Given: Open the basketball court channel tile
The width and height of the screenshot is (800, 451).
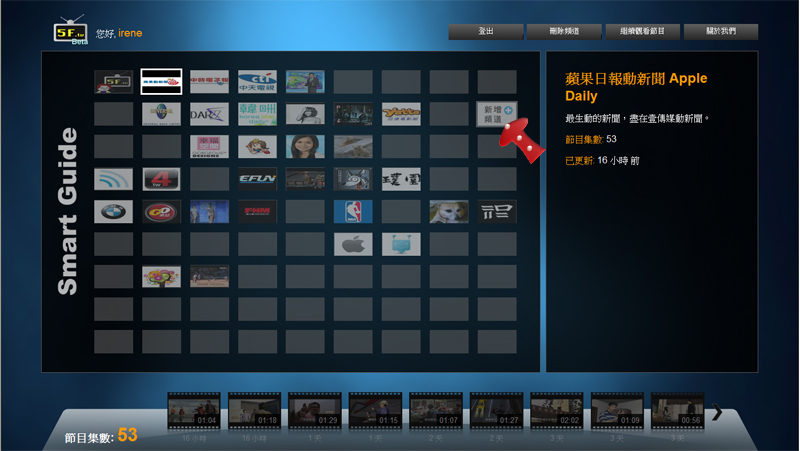Looking at the screenshot, I should tap(209, 277).
